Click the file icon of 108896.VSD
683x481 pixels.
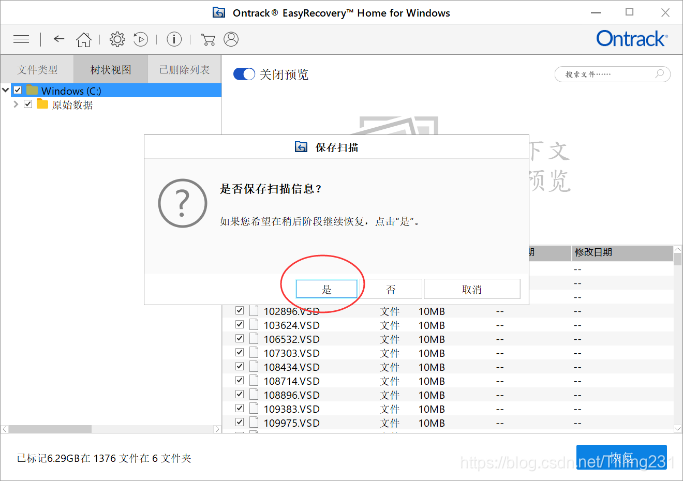[254, 394]
